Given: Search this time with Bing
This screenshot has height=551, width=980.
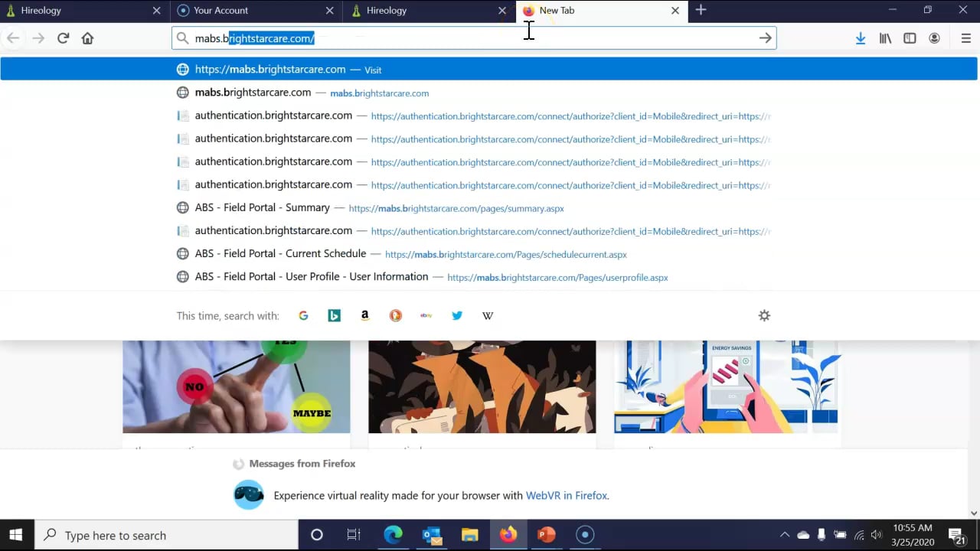Looking at the screenshot, I should point(334,315).
